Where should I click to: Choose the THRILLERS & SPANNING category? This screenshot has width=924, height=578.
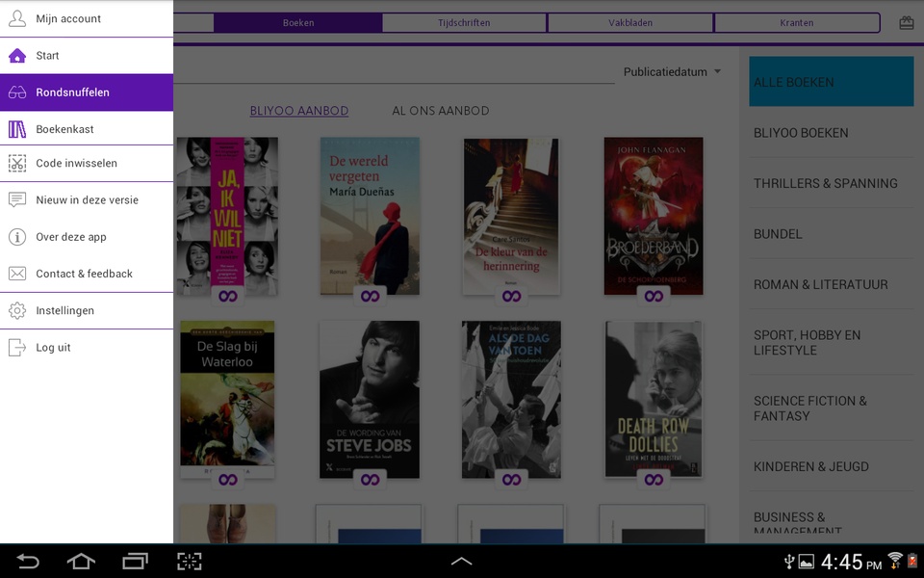[832, 183]
